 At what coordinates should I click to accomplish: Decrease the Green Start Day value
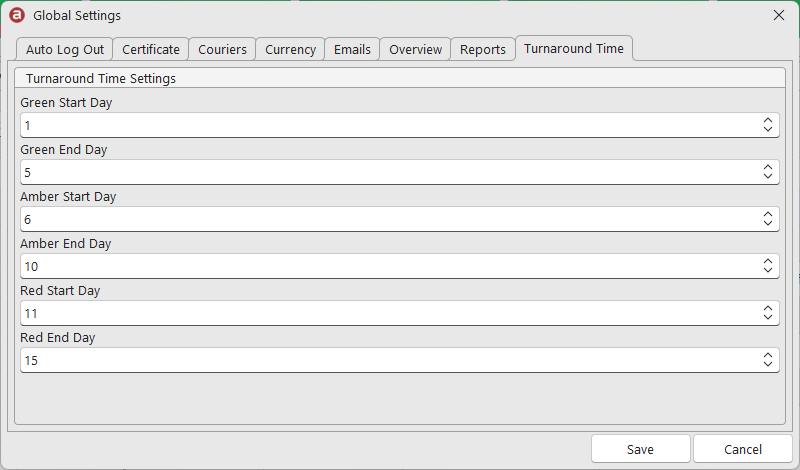pyautogui.click(x=767, y=130)
